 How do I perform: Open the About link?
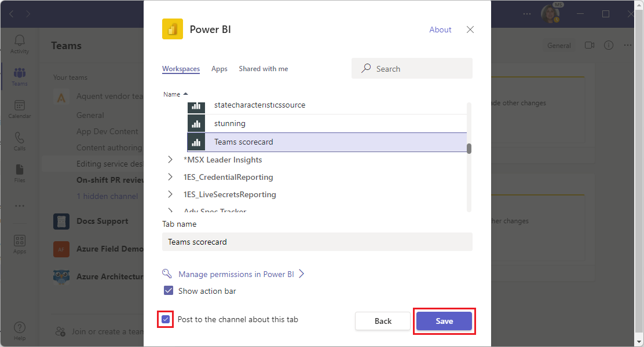tap(440, 29)
